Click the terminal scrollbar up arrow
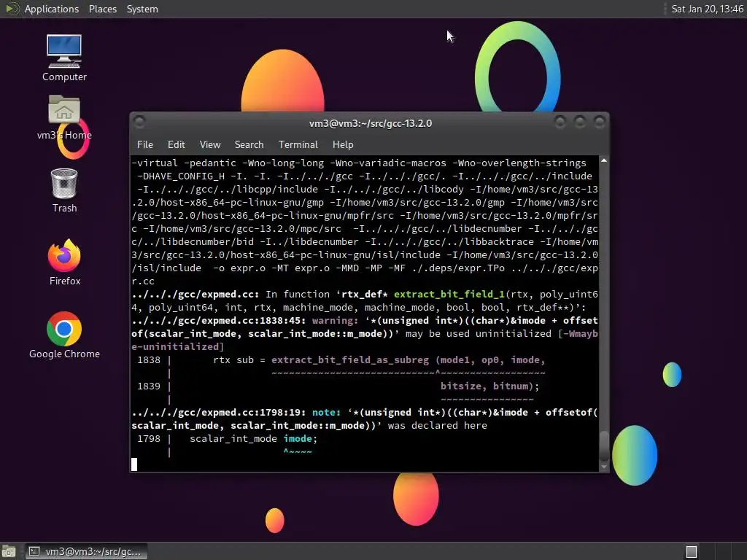The image size is (747, 560). point(603,161)
